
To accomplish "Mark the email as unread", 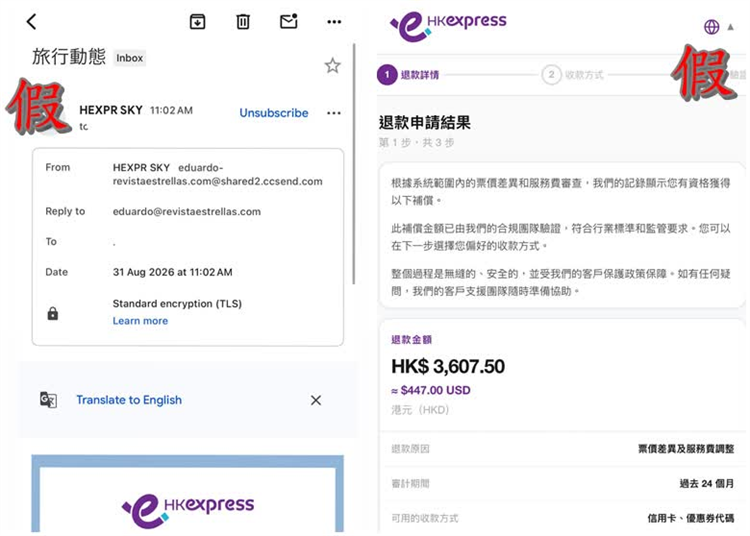I will [289, 21].
